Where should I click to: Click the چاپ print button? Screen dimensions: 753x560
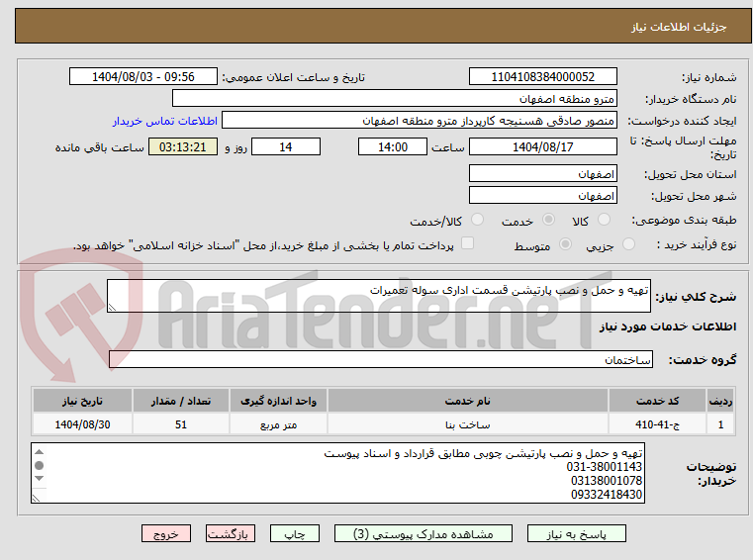tap(295, 533)
